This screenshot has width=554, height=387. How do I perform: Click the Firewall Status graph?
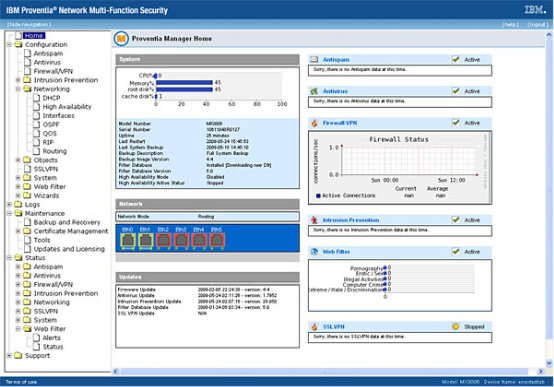[x=400, y=168]
